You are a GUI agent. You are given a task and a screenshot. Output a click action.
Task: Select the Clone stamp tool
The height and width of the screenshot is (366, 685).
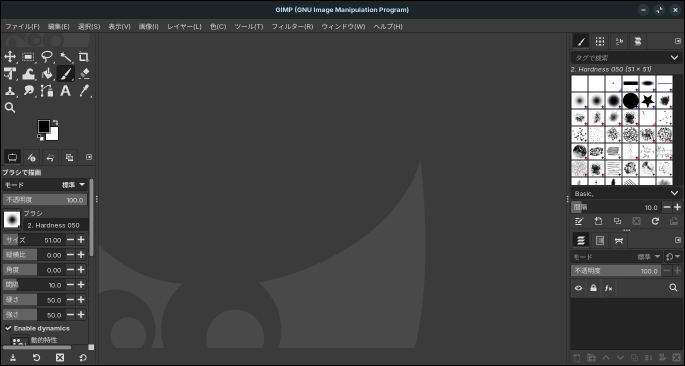click(x=10, y=91)
